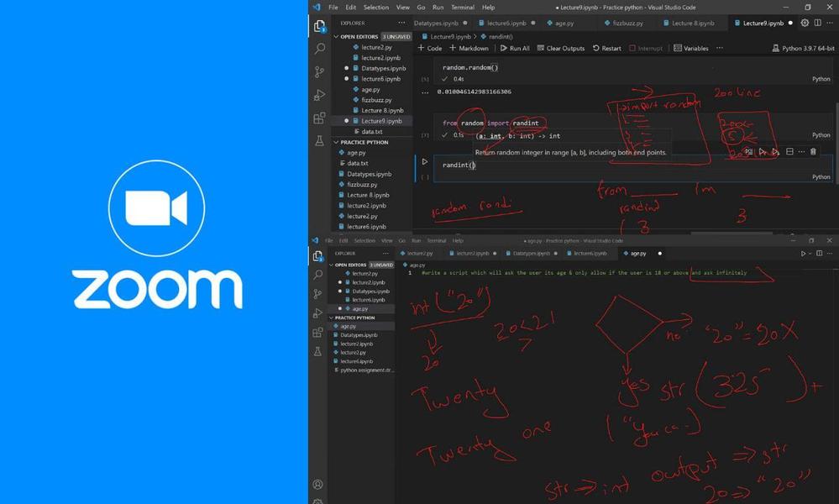839x504 pixels.
Task: Collapse PRACTICE PYTHON section in Lecture9 window
Action: [337, 142]
